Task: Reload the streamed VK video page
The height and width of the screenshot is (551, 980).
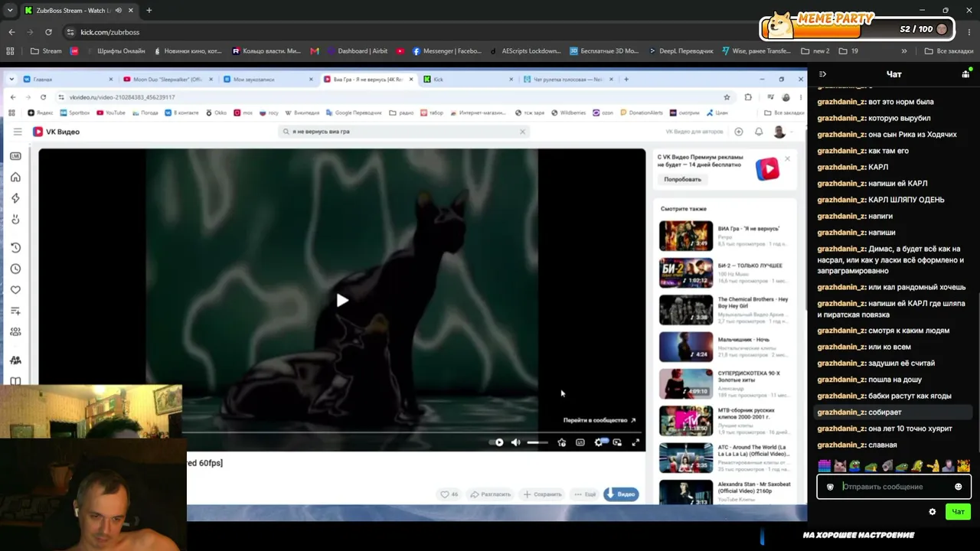Action: tap(43, 97)
